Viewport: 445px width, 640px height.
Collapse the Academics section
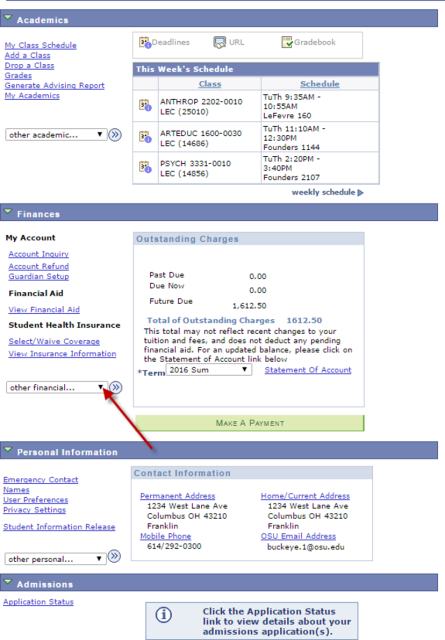point(7,18)
